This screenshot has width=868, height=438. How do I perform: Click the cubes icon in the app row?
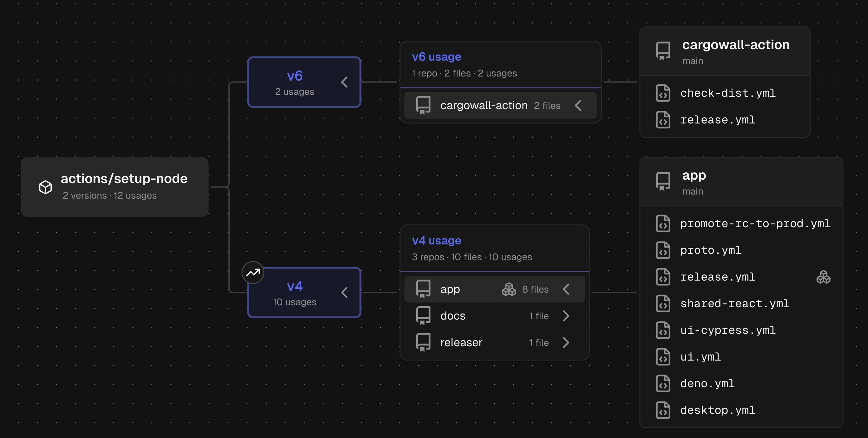[509, 289]
